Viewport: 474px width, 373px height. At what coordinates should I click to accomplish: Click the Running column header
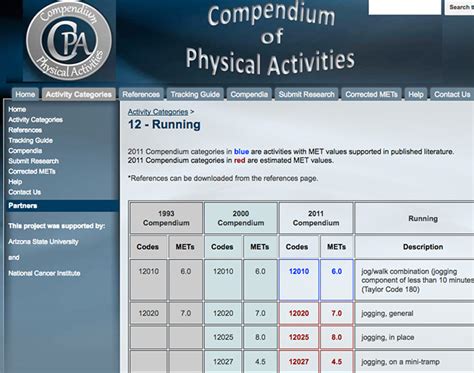click(x=423, y=219)
